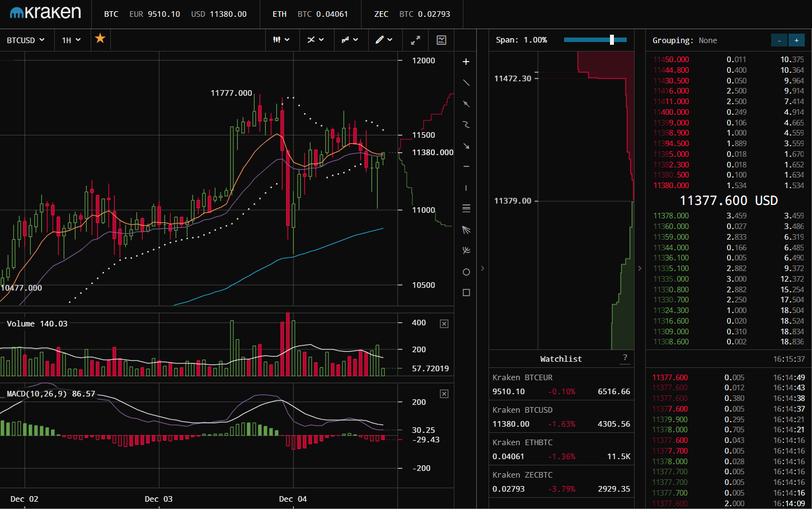Screen dimensions: 812x509
Task: Toggle the orange favorite star
Action: pos(100,38)
